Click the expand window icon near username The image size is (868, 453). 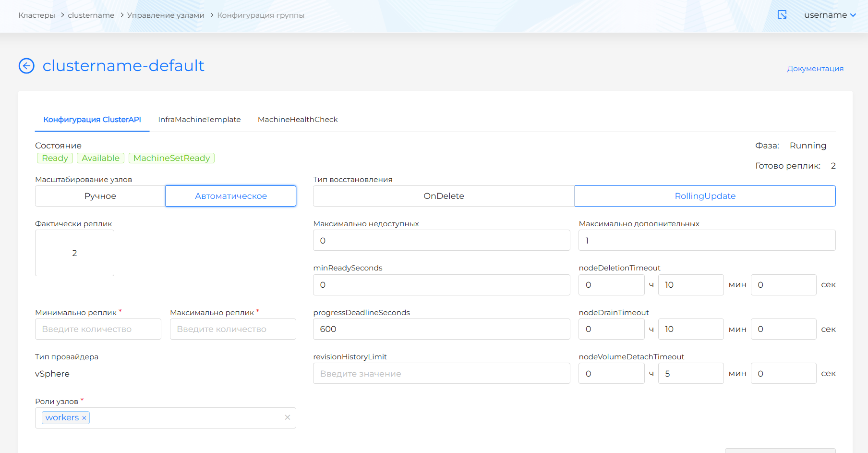point(782,15)
